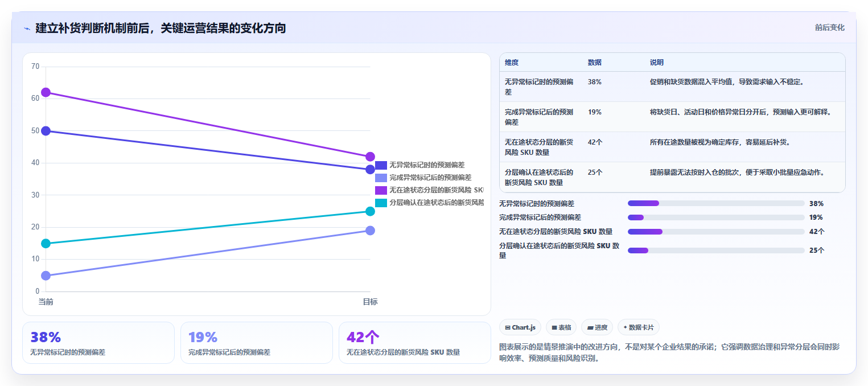This screenshot has width=868, height=386.
Task: Click legend label 完成异常标记后的预测偏差 in chart
Action: coord(430,178)
